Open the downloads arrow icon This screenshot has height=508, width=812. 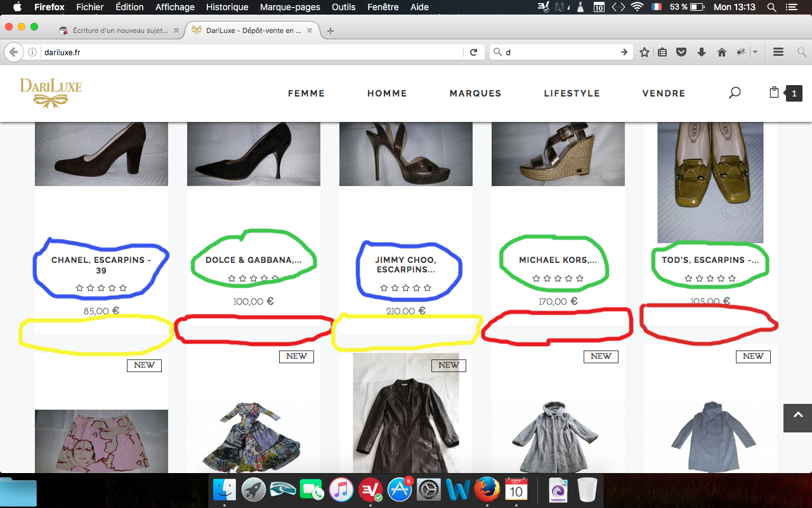702,52
